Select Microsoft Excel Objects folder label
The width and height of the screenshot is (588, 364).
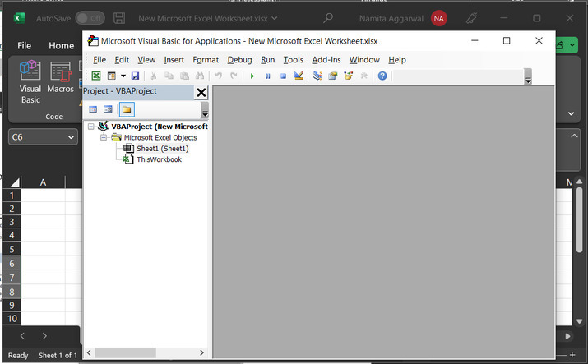tap(160, 137)
